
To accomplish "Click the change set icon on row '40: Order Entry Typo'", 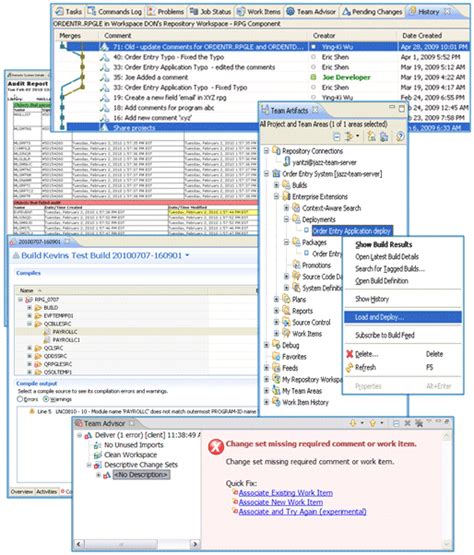I will (104, 57).
